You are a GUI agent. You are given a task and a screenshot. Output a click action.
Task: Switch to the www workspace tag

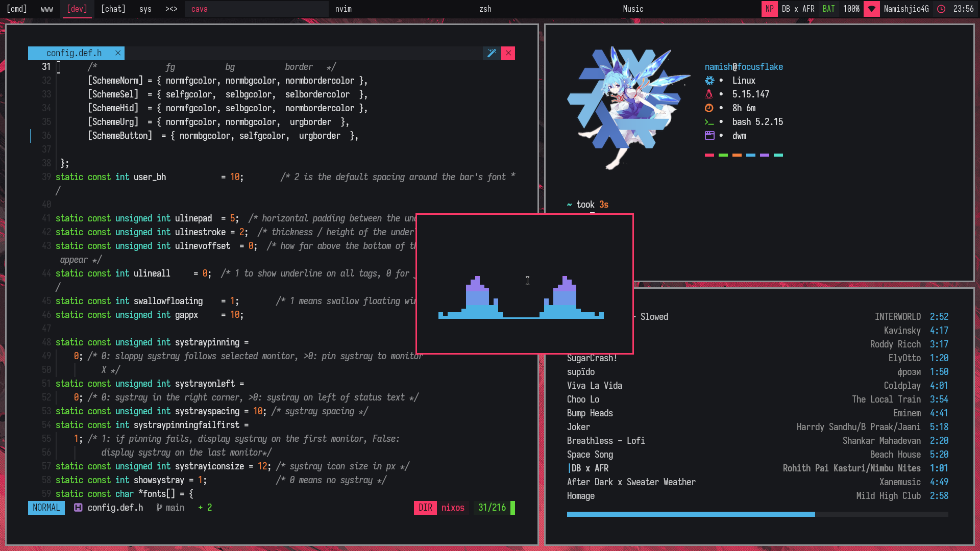coord(47,9)
